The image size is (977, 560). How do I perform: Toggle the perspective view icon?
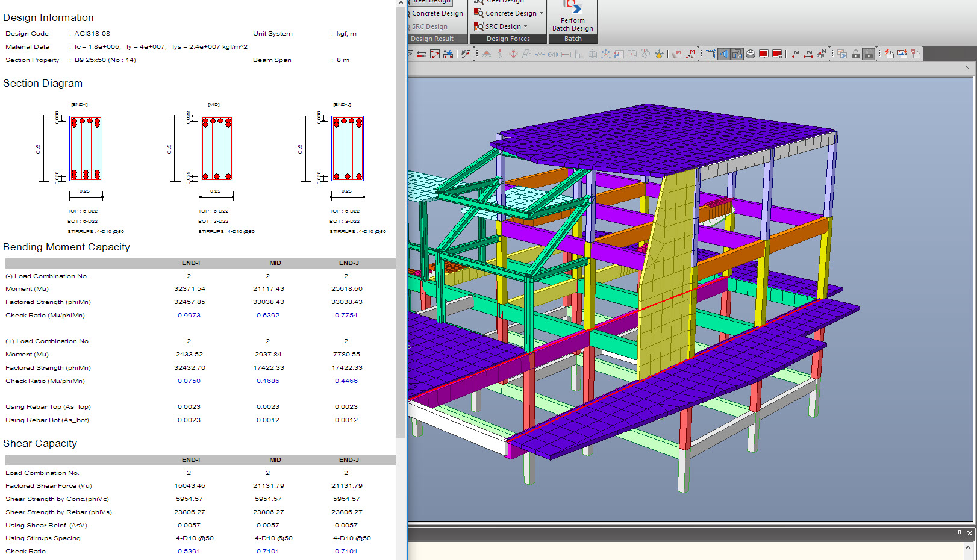(x=724, y=54)
